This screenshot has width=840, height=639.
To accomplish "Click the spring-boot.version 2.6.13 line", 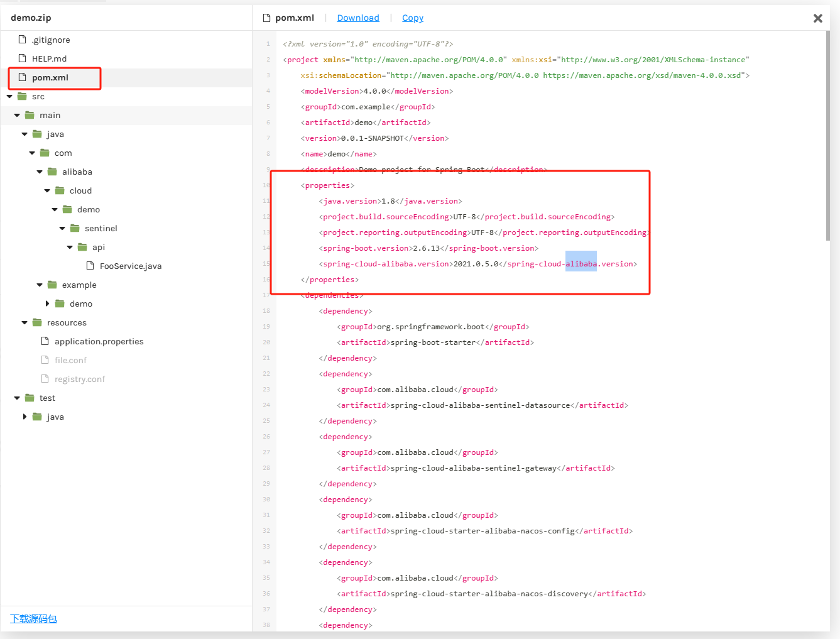I will [428, 248].
